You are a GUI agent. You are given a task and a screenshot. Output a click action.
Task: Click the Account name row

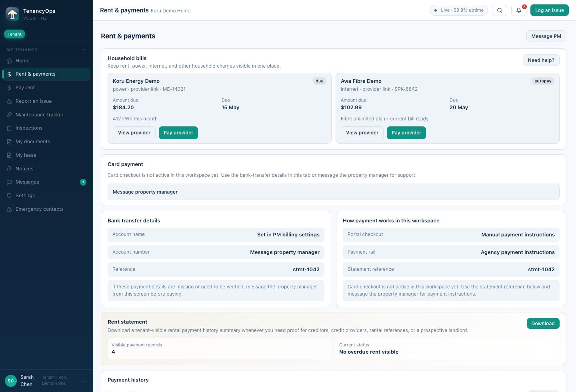(x=216, y=235)
